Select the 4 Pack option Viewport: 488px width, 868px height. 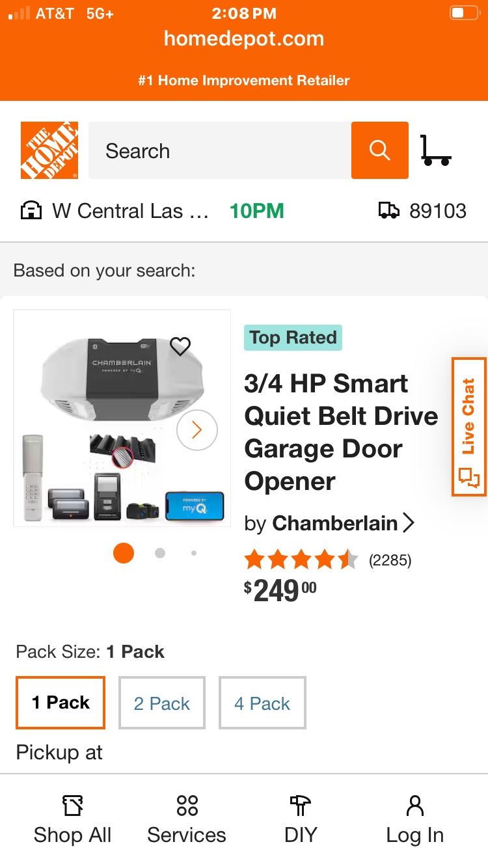pos(262,703)
